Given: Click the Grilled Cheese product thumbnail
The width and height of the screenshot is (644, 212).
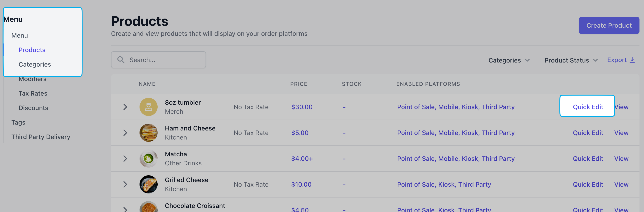Looking at the screenshot, I should pyautogui.click(x=149, y=184).
